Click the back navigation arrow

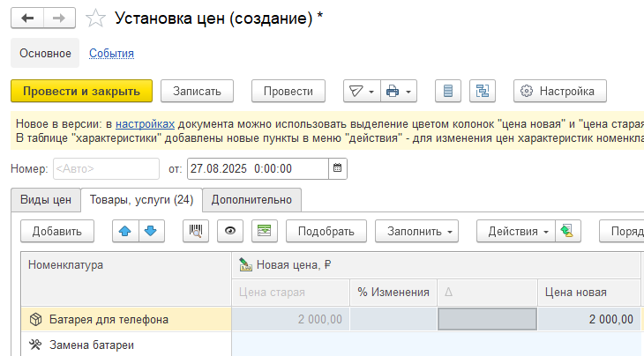point(26,19)
